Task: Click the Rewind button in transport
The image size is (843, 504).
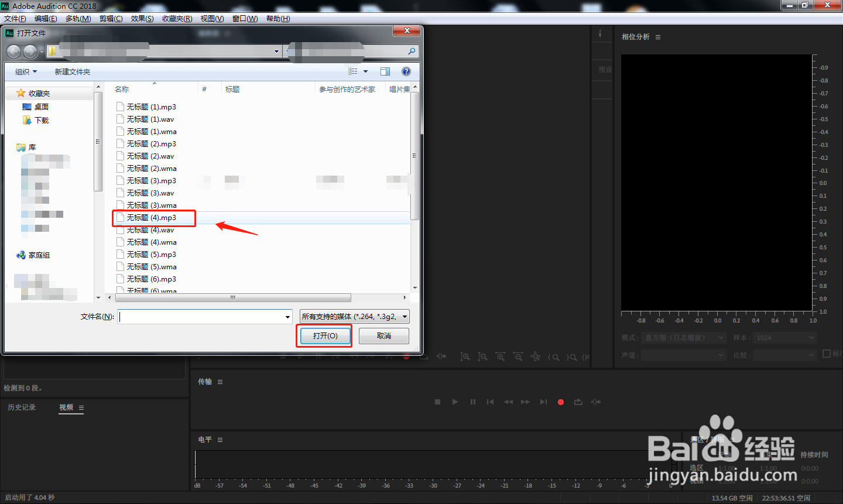Action: [x=508, y=402]
